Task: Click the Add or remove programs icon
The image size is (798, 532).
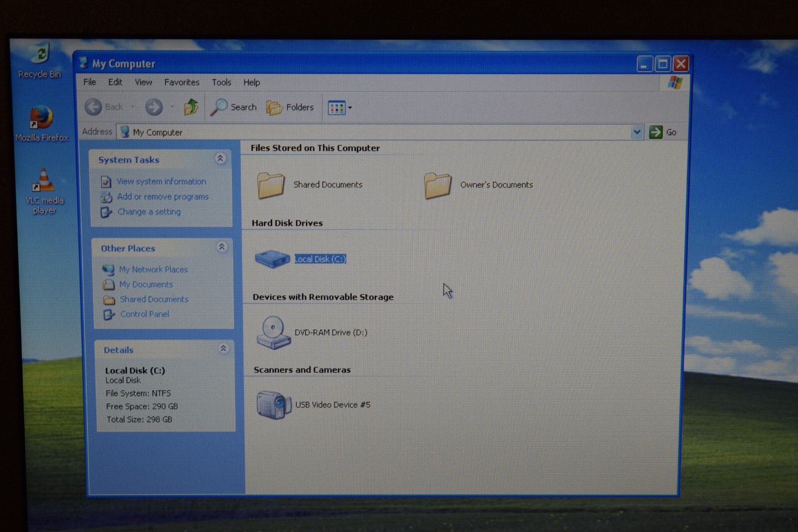Action: (106, 197)
